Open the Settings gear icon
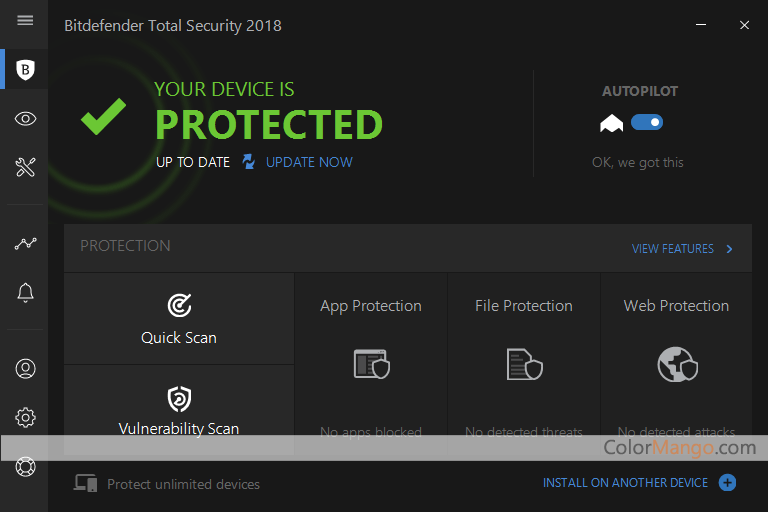The image size is (768, 512). 25,417
